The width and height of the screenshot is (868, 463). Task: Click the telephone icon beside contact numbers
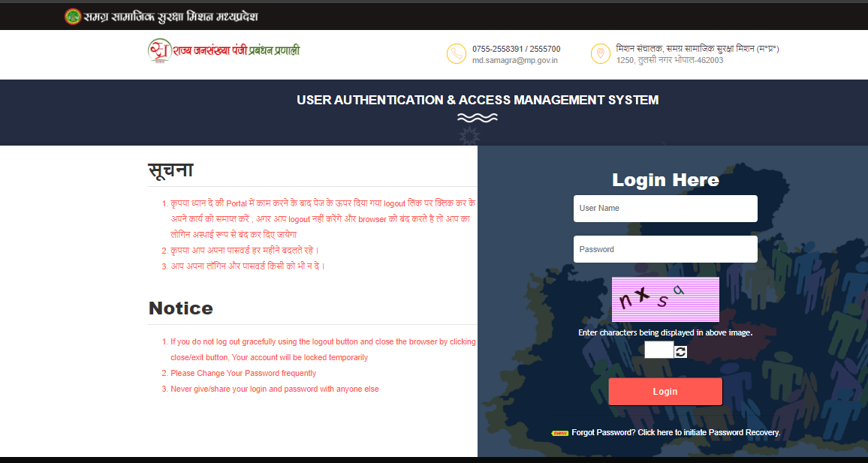pos(457,54)
